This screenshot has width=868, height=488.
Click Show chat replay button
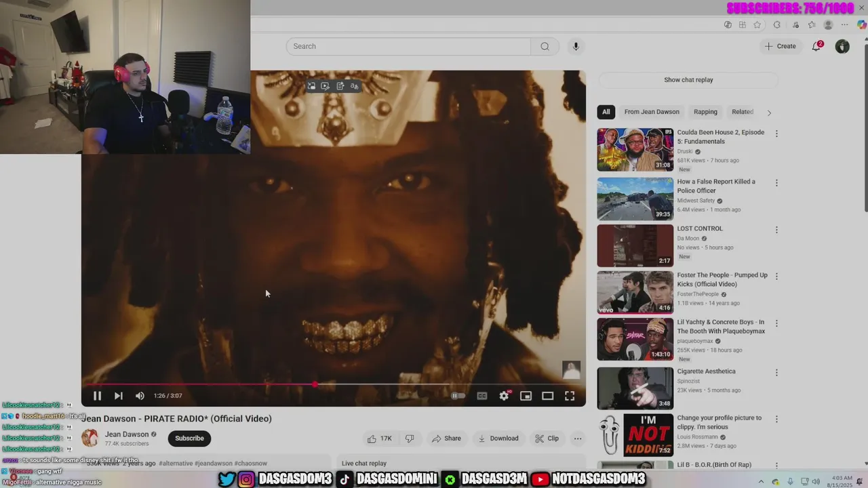pos(688,80)
